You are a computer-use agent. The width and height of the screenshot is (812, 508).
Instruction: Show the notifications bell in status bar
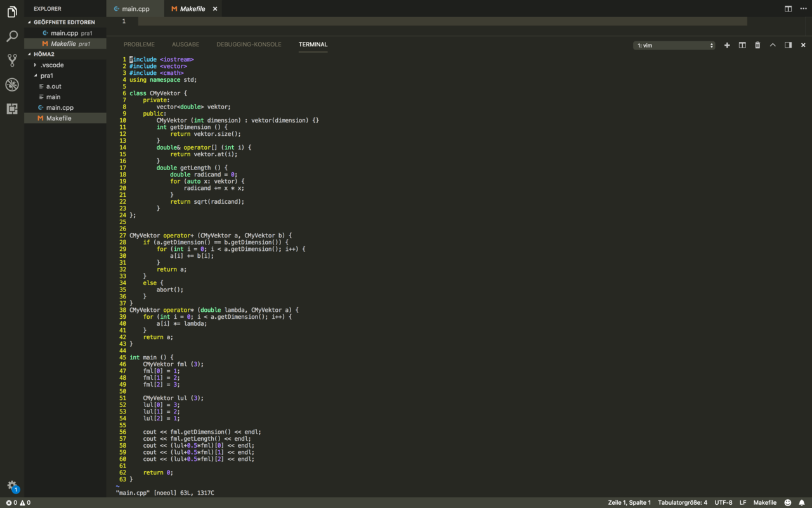click(802, 502)
